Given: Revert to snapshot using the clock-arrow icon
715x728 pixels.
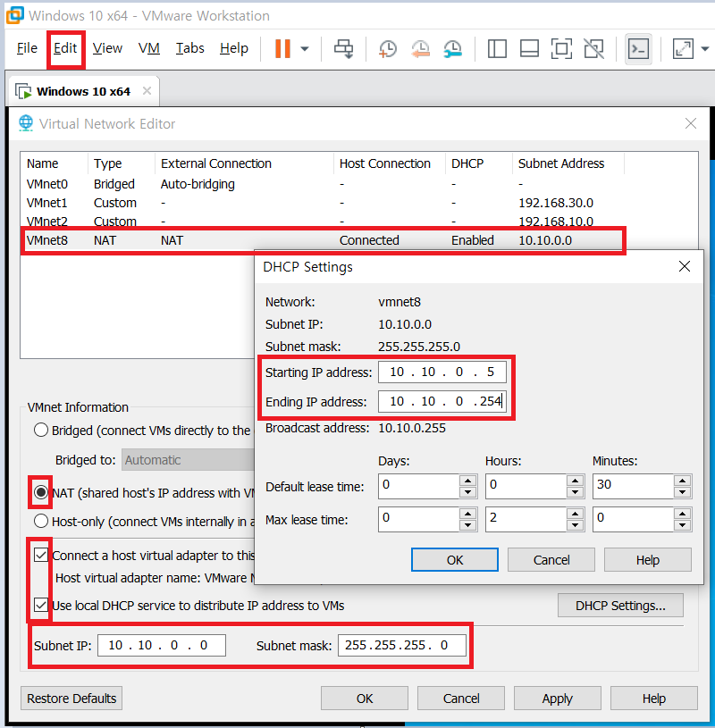Looking at the screenshot, I should coord(420,49).
